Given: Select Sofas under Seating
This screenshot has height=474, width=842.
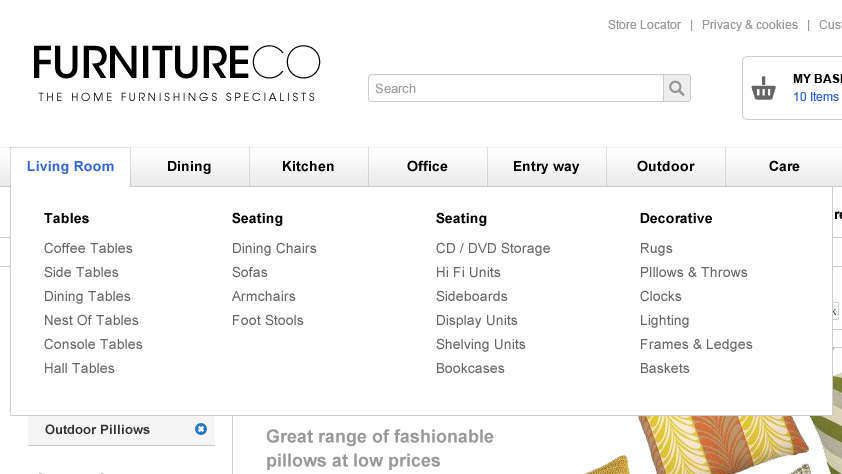Looking at the screenshot, I should click(250, 272).
